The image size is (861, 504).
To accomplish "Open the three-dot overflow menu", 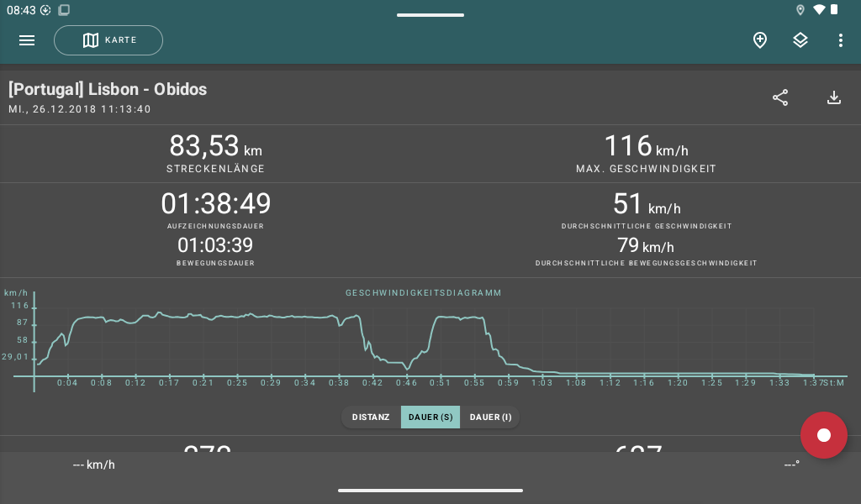I will pos(840,40).
